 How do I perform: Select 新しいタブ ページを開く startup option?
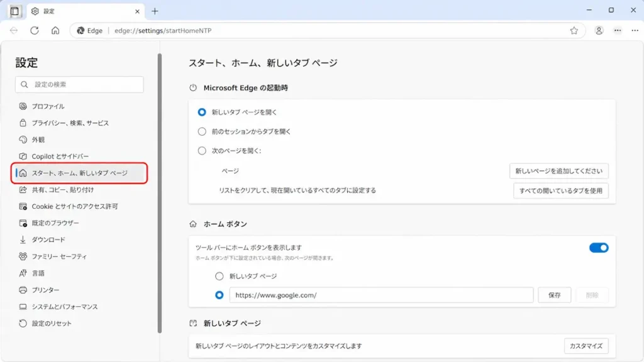pyautogui.click(x=202, y=112)
